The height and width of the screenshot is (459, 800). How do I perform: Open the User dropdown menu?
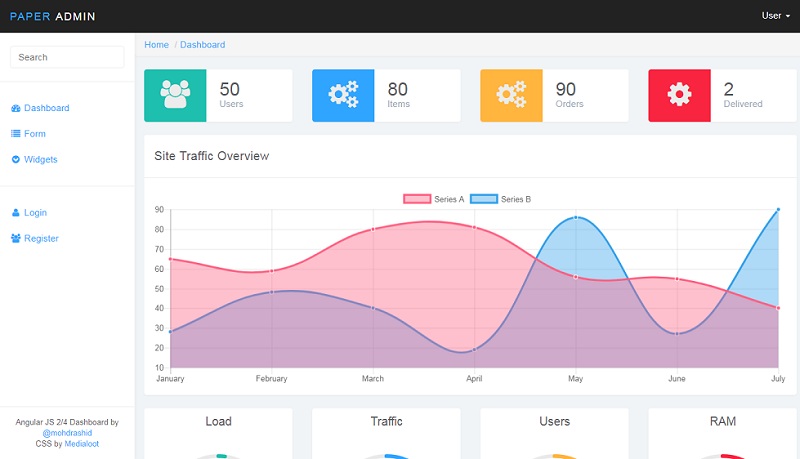pos(776,16)
